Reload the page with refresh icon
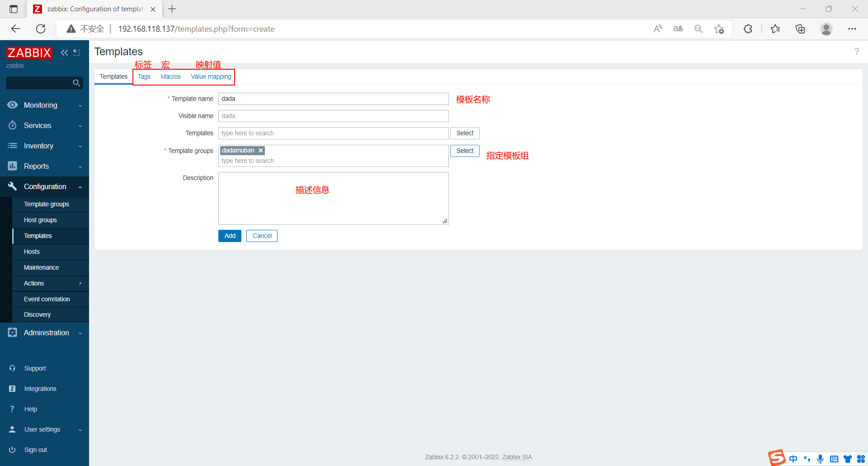The height and width of the screenshot is (466, 868). (41, 29)
